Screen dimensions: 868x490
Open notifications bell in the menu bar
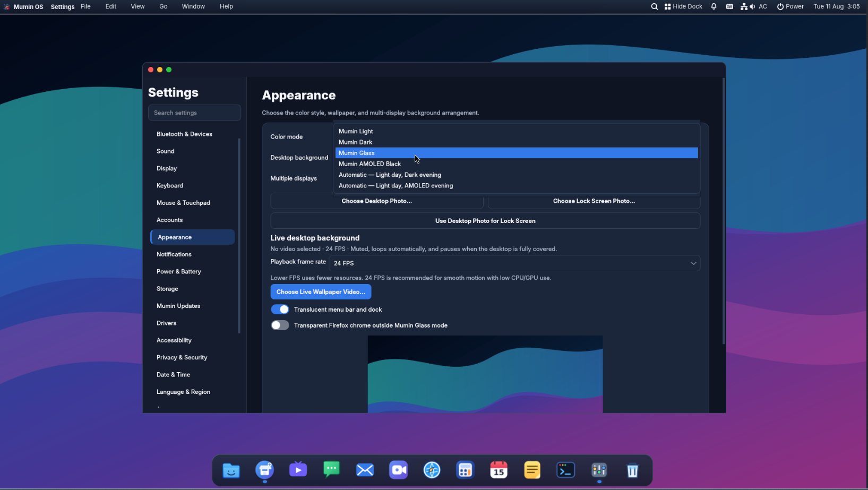point(714,6)
